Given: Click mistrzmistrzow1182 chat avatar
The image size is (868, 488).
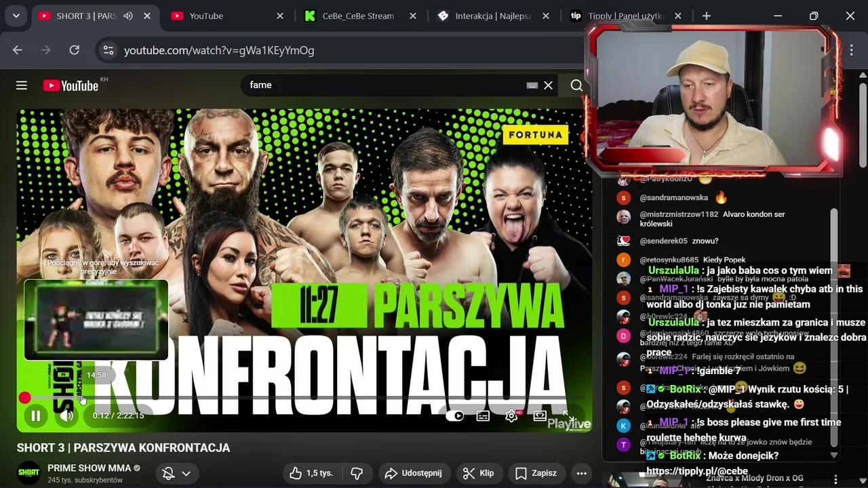Looking at the screenshot, I should tap(624, 217).
